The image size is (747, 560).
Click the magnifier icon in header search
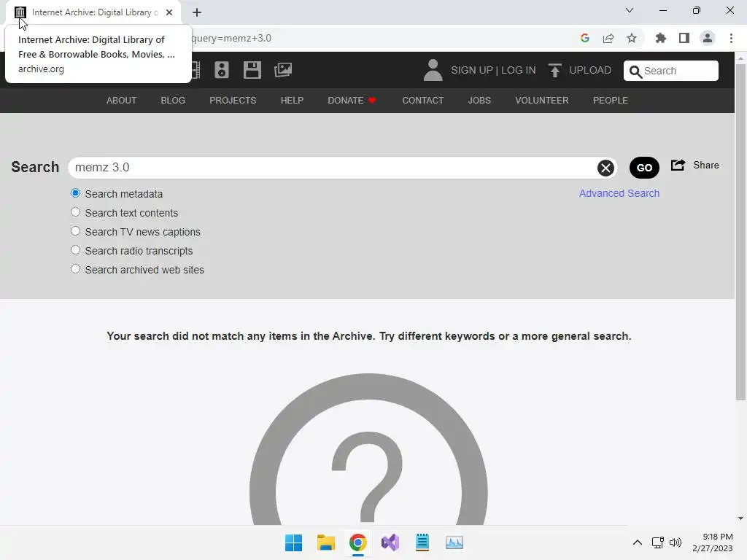click(635, 71)
